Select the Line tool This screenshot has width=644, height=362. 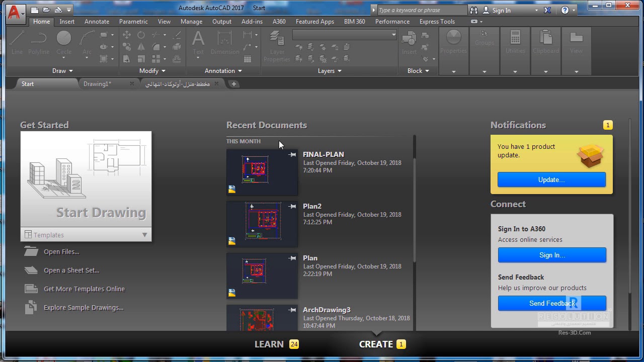click(x=17, y=43)
